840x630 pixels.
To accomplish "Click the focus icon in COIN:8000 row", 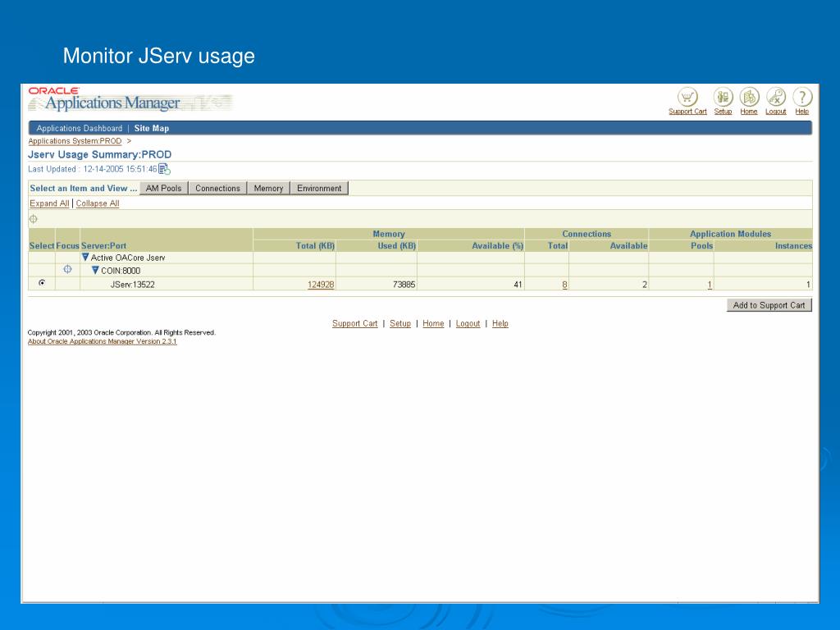I will [x=67, y=269].
